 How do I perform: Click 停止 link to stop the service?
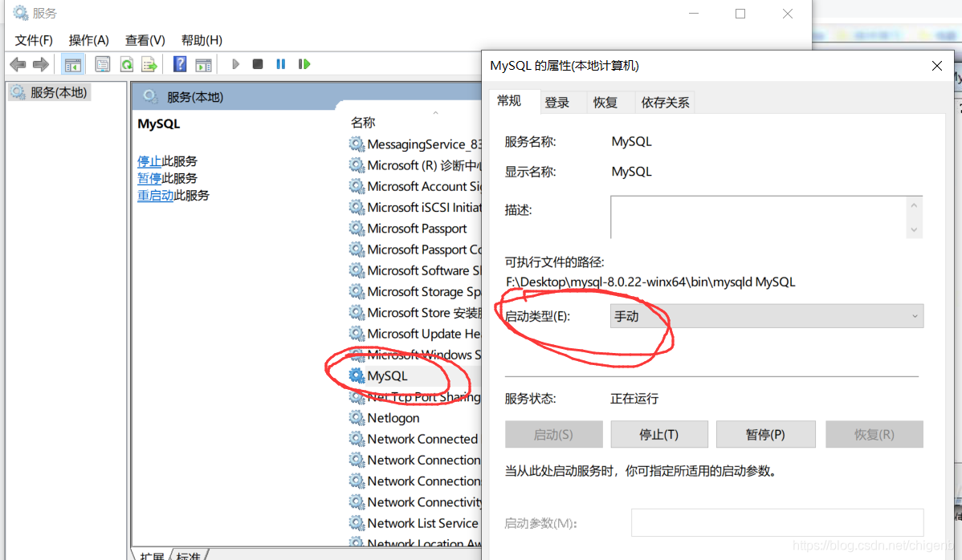tap(149, 161)
